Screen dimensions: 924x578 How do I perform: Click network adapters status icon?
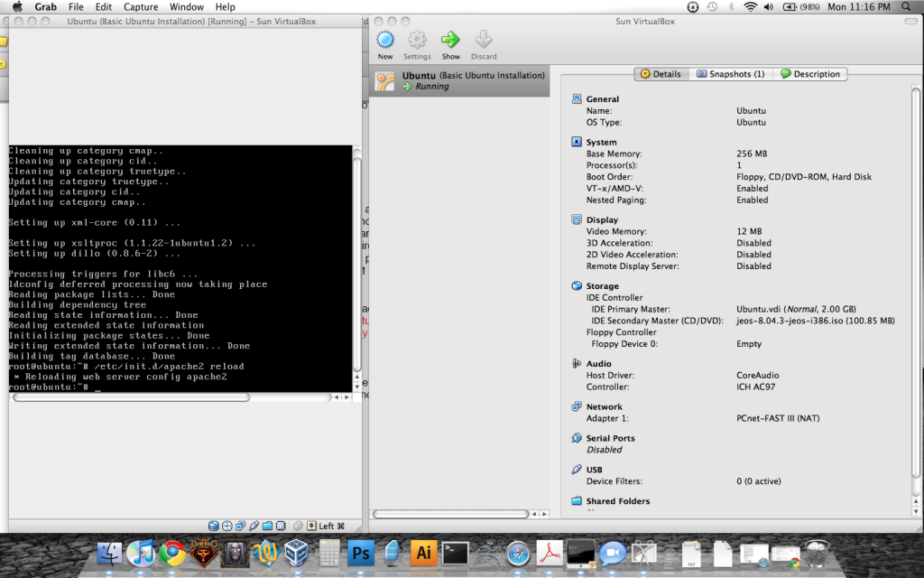240,526
